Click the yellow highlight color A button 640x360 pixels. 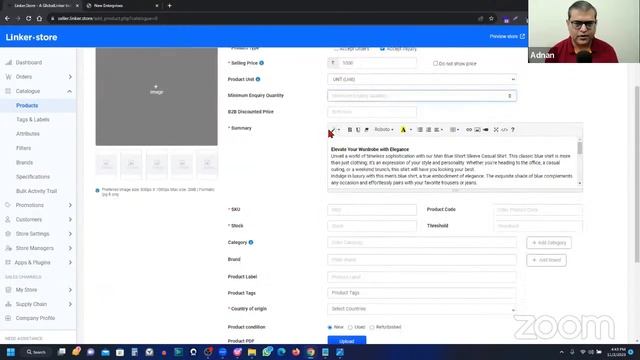click(x=403, y=130)
